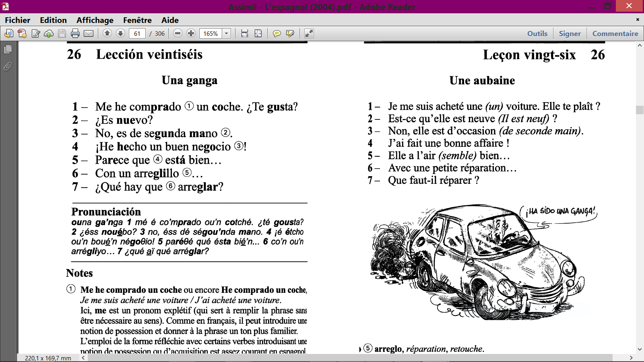This screenshot has height=362, width=644.
Task: Click the speech bubble '¡HA SIDO UNA GANGA!'
Action: coord(559,212)
